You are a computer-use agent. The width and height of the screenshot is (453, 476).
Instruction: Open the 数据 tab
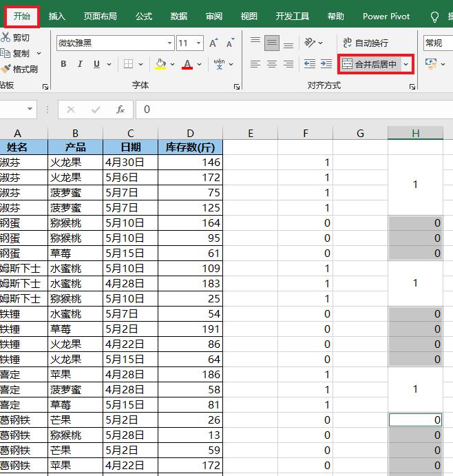tap(179, 16)
